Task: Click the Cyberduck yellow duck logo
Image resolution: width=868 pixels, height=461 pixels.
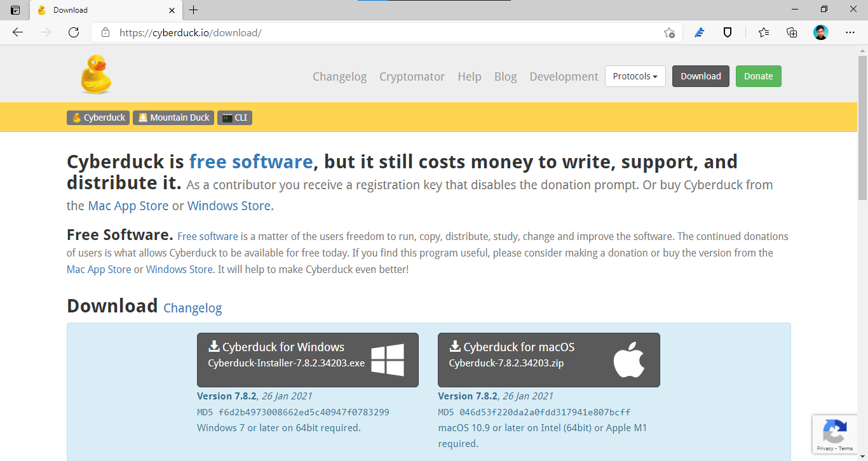Action: click(96, 74)
